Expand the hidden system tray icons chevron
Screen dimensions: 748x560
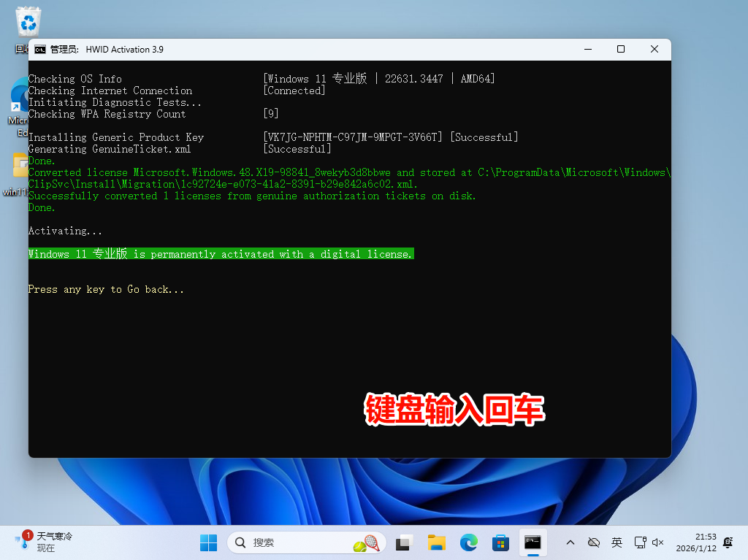point(570,542)
